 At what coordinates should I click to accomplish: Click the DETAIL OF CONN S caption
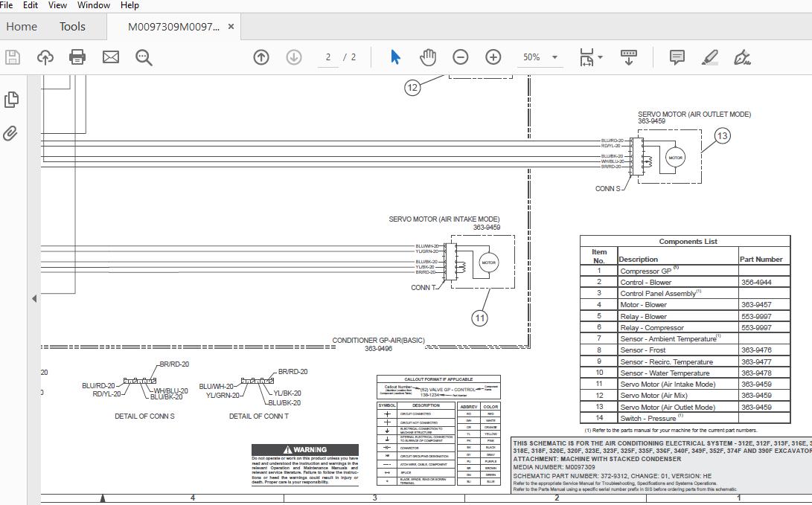click(144, 416)
